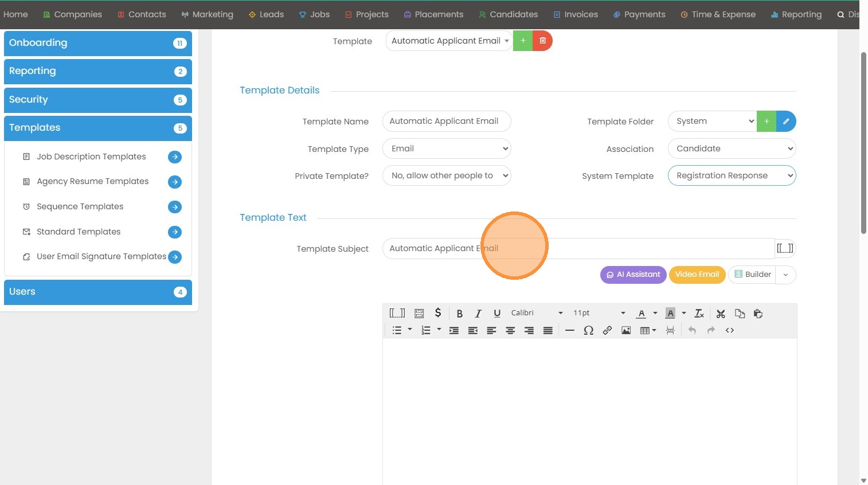Toggle italic formatting
This screenshot has height=485, width=868.
pyautogui.click(x=478, y=314)
